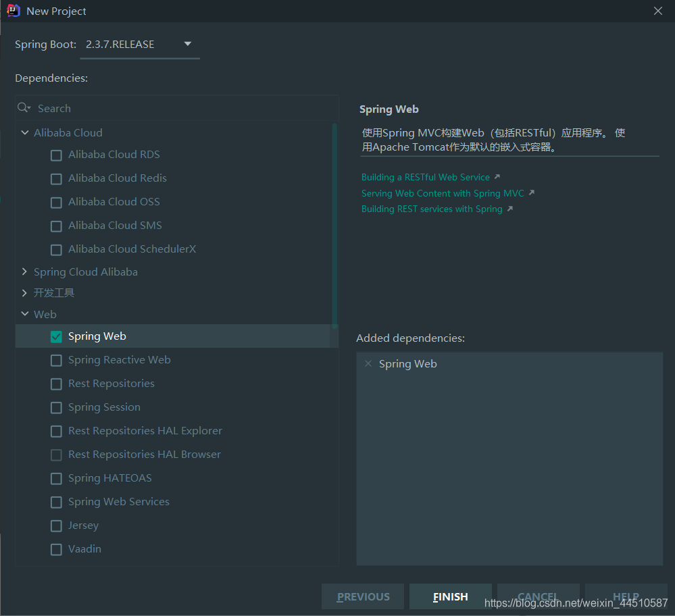
Task: Click FINISH to create the project
Action: 450,596
